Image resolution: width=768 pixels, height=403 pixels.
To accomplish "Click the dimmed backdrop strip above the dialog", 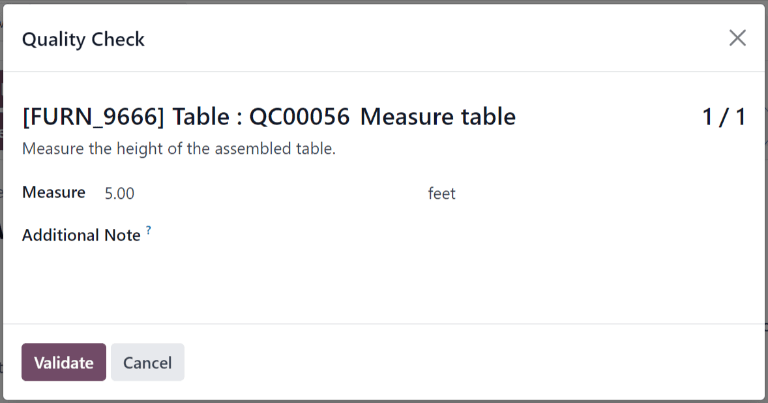I will pyautogui.click(x=384, y=2).
